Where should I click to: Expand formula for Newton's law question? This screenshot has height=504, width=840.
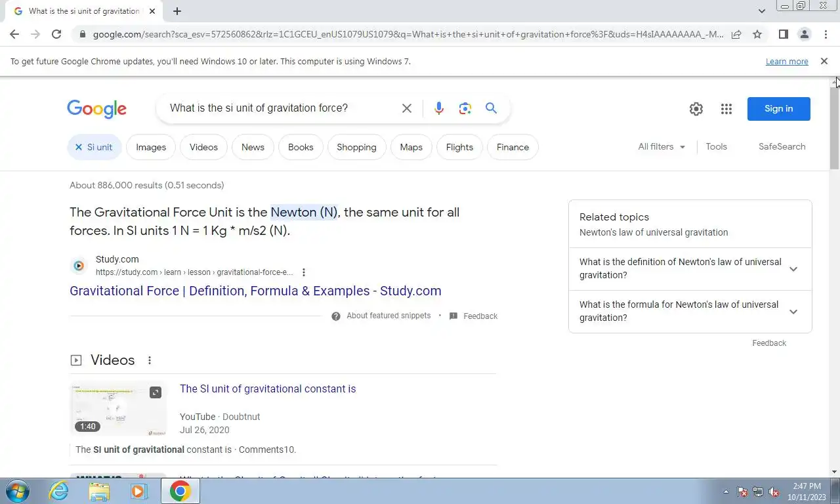[x=793, y=312]
